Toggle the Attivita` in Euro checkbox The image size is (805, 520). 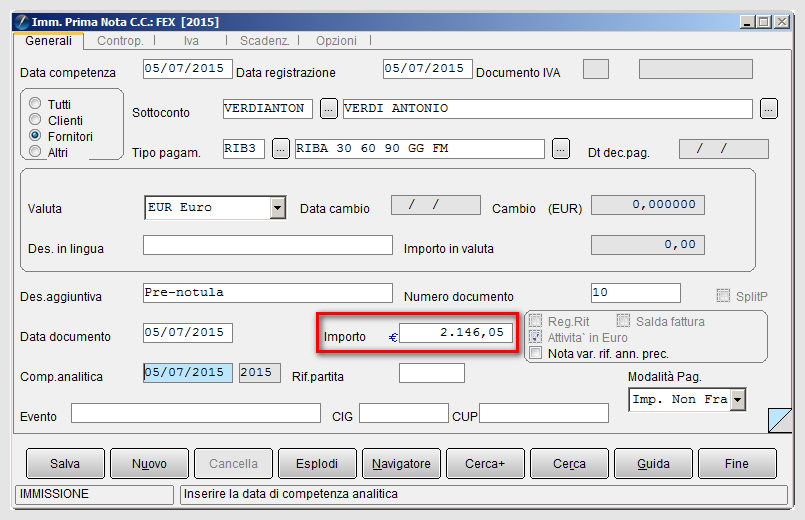535,337
